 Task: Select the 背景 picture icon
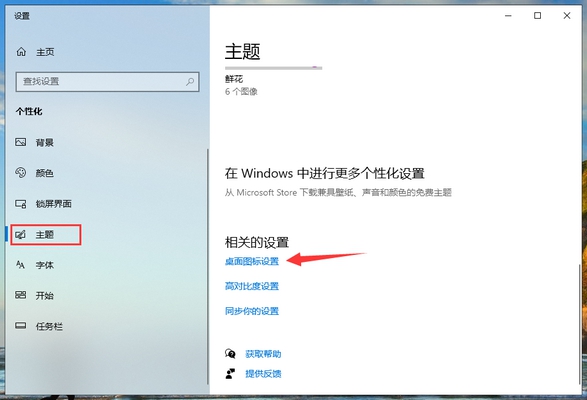(21, 142)
